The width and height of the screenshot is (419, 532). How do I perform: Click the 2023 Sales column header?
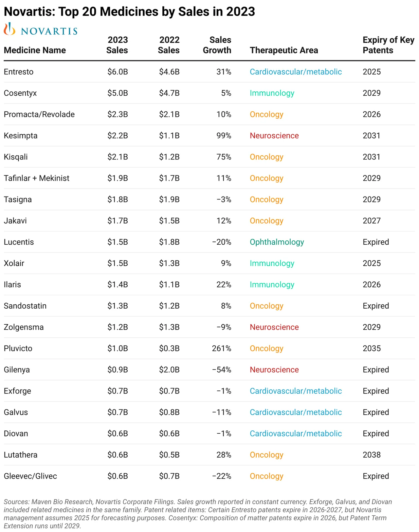(x=117, y=45)
